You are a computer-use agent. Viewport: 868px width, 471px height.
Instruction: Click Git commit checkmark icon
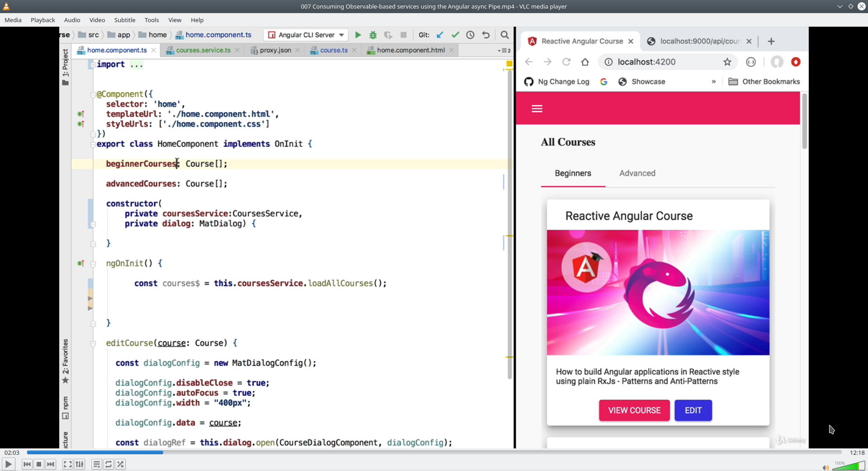[455, 35]
